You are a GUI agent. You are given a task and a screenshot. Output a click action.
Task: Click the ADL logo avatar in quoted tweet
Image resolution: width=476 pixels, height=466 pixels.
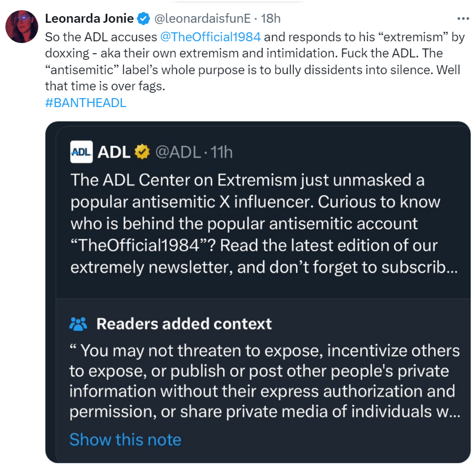pos(81,151)
